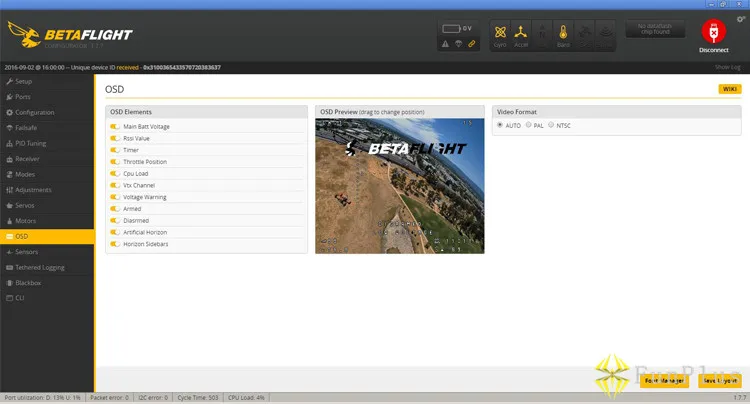Screen dimensions: 750x404
Task: Click the Packet error 0 status text
Action: point(109,398)
